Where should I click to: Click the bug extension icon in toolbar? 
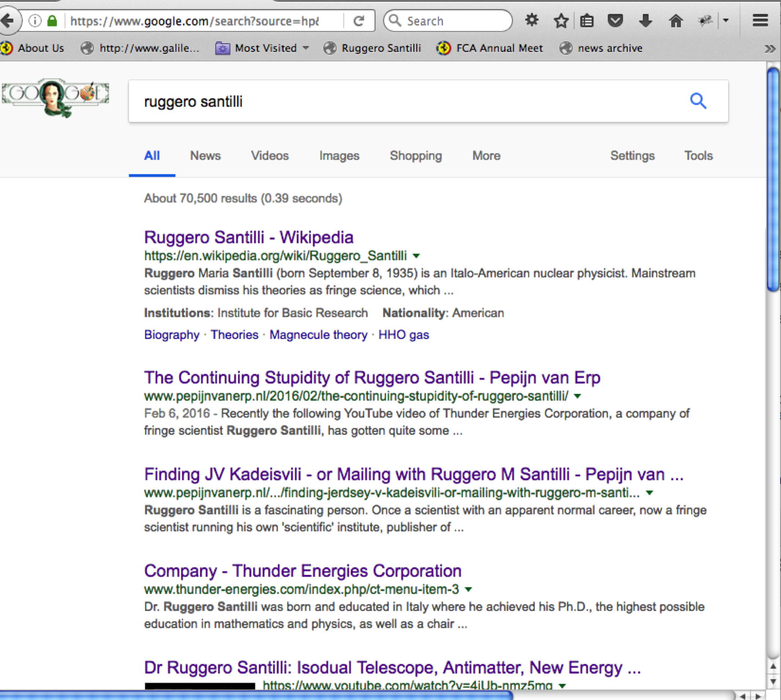705,20
